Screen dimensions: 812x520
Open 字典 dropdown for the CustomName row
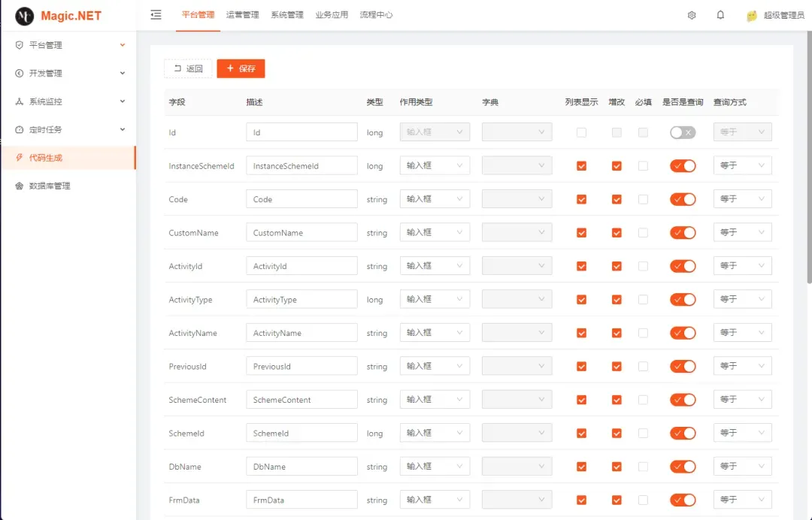coord(517,232)
